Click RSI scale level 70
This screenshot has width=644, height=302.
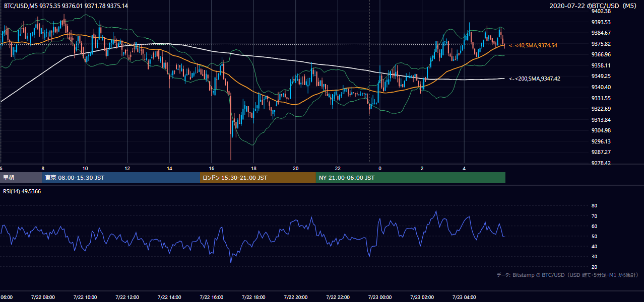coord(594,216)
